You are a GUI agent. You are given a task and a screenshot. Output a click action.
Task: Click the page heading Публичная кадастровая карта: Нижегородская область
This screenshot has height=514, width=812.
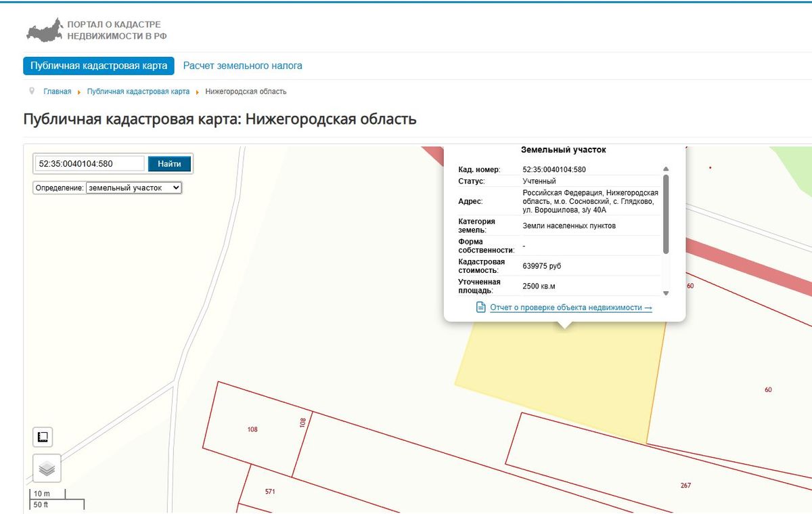coord(220,119)
